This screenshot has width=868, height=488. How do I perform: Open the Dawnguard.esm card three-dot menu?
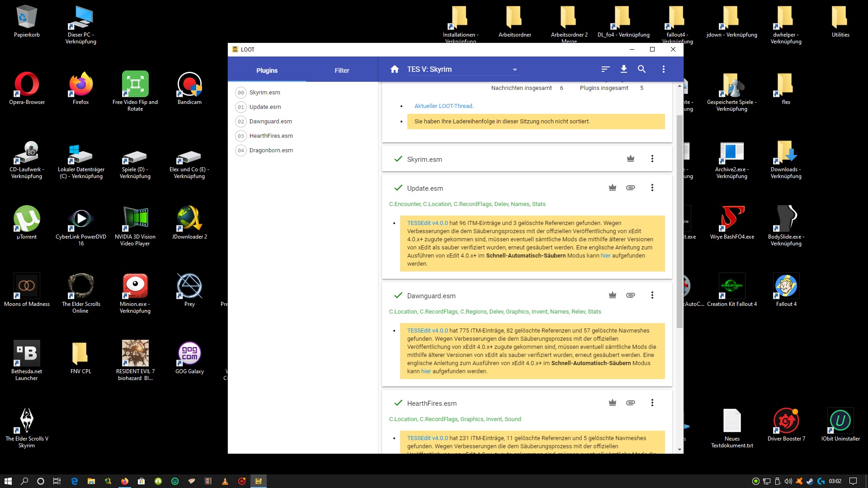(652, 295)
